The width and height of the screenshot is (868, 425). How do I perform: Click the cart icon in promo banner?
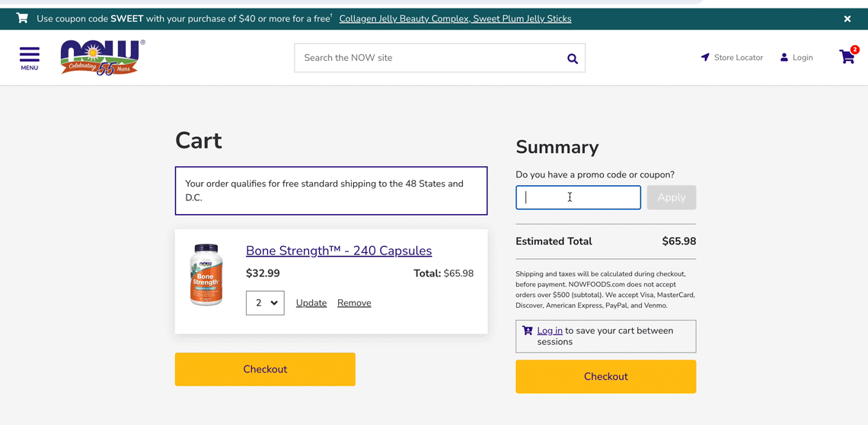(x=22, y=18)
